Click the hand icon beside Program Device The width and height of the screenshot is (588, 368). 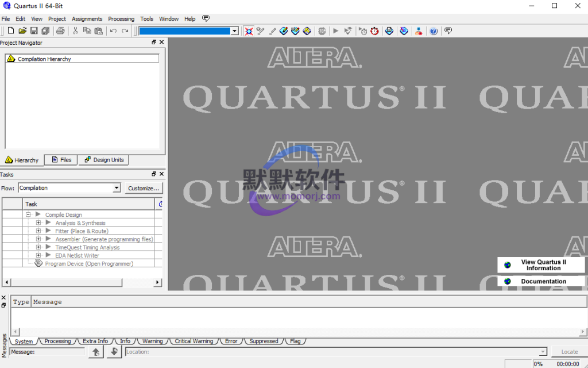click(38, 263)
